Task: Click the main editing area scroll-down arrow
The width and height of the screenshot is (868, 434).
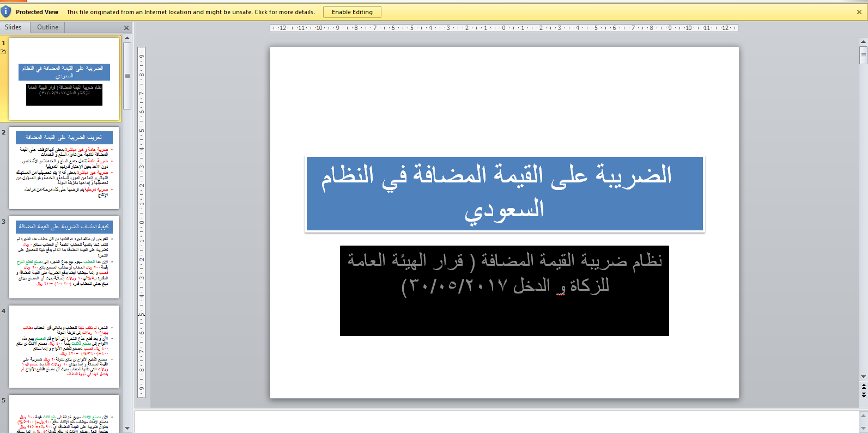Action: click(864, 377)
